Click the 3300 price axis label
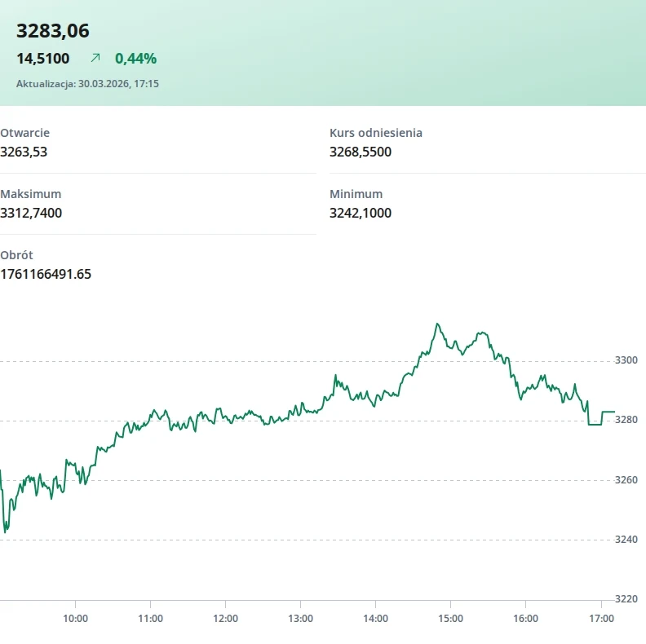The height and width of the screenshot is (644, 646). [626, 359]
